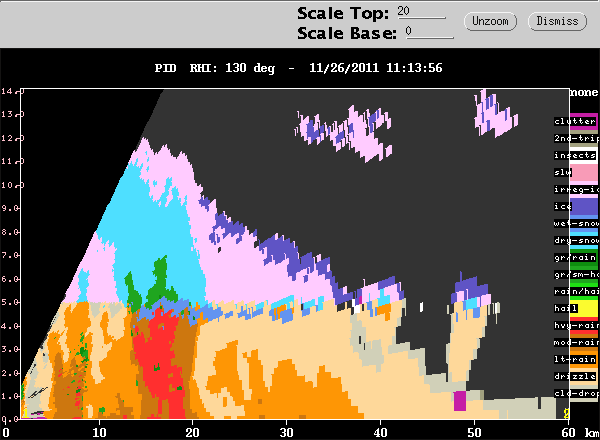
Task: Click the 'rain/hail' legend label
Action: [x=576, y=292]
